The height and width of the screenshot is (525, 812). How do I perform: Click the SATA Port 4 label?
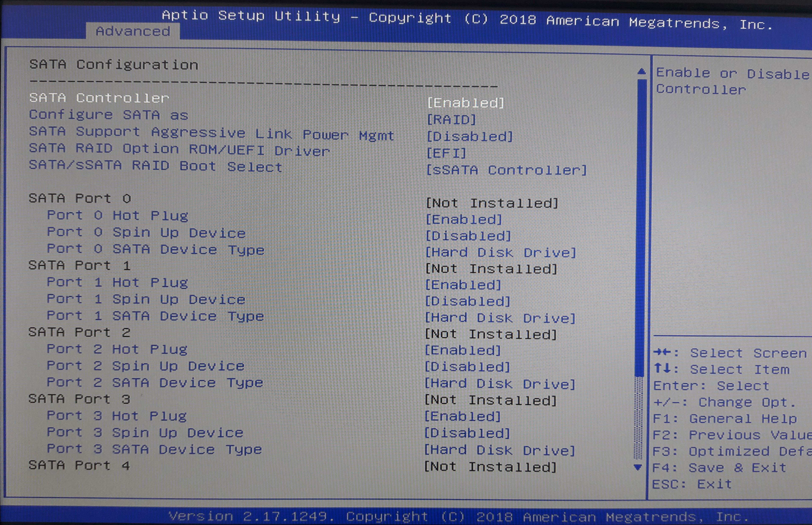[80, 465]
